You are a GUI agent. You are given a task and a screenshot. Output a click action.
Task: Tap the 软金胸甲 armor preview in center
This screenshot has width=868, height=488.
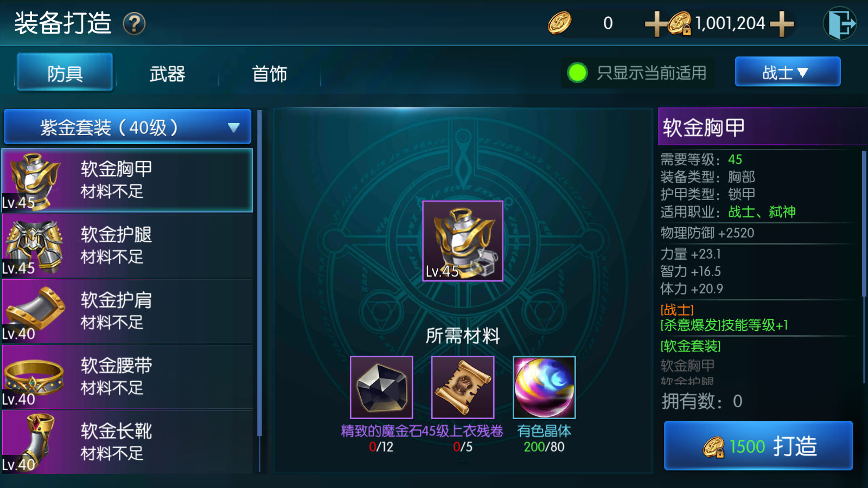pyautogui.click(x=463, y=241)
